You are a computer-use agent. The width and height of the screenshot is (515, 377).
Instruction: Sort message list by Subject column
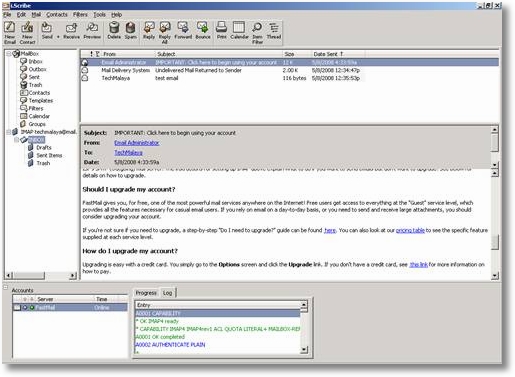tap(219, 54)
